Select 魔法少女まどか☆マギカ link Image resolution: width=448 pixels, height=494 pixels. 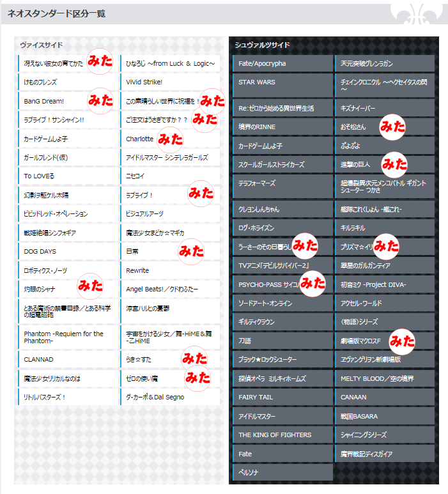click(170, 233)
